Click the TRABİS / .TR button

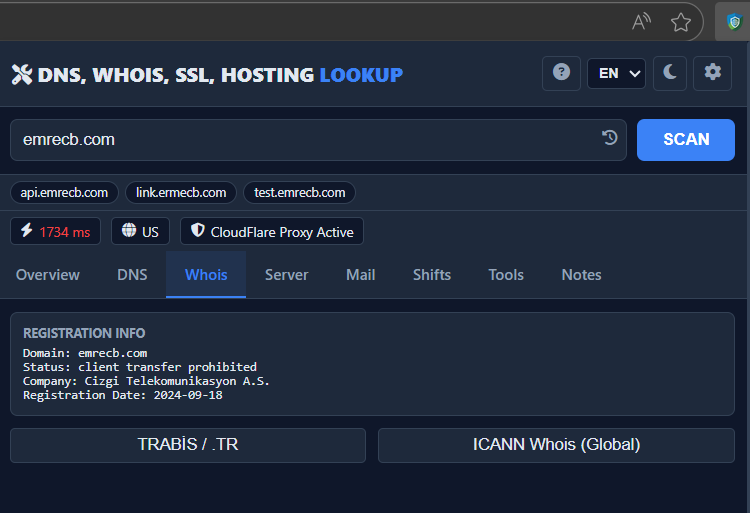pos(188,445)
